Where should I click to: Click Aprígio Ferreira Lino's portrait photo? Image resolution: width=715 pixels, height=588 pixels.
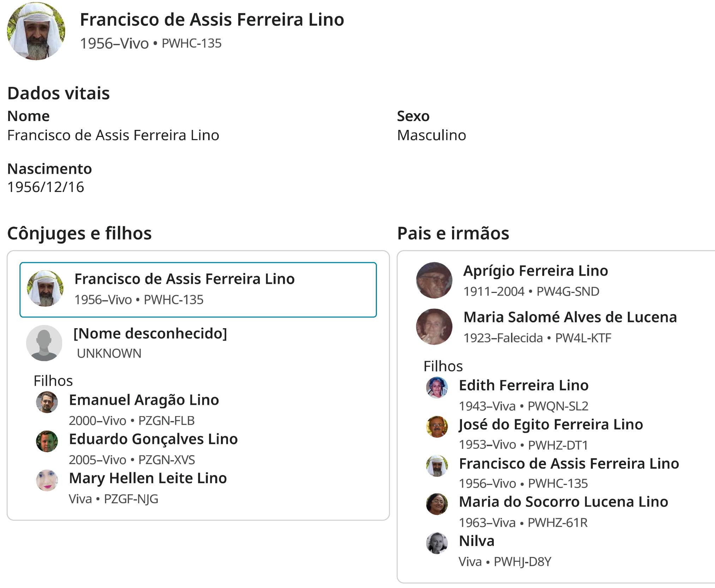(x=434, y=280)
